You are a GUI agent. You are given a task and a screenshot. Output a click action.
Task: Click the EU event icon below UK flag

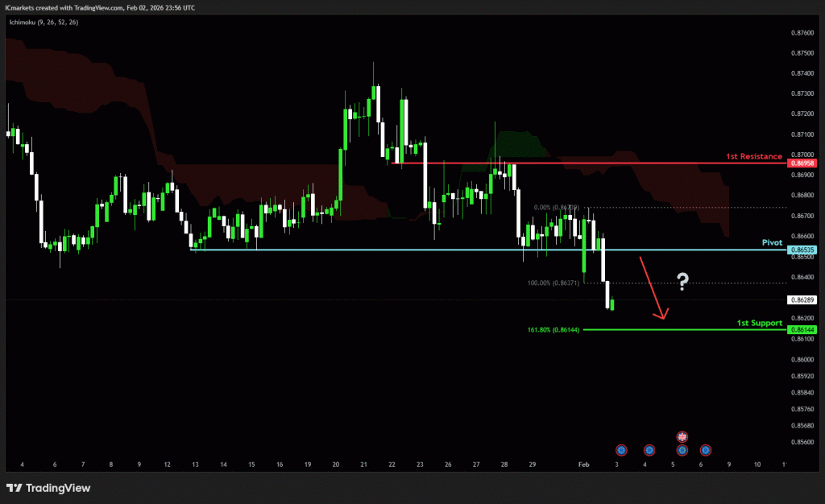682,450
